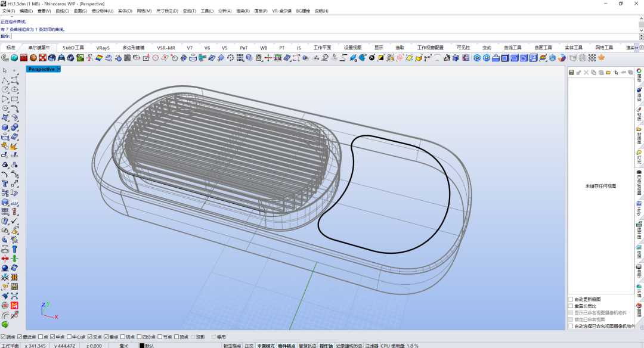Check the 重置长宽比 checkbox
This screenshot has width=644, height=348.
[x=571, y=306]
